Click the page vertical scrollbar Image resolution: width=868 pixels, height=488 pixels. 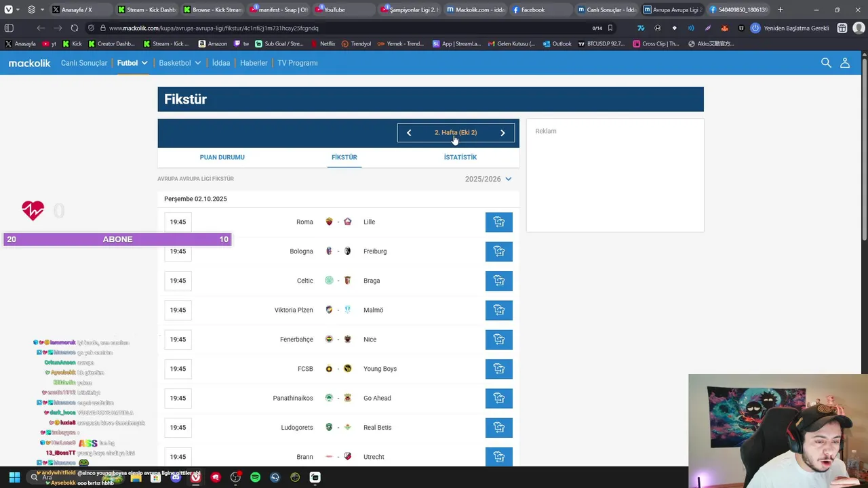[864, 150]
